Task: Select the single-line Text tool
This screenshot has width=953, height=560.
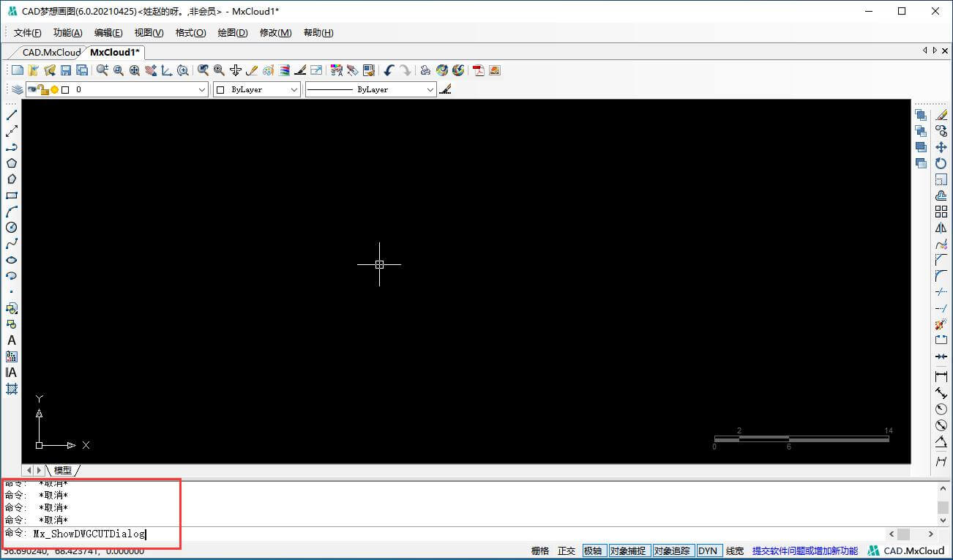Action: (x=12, y=340)
